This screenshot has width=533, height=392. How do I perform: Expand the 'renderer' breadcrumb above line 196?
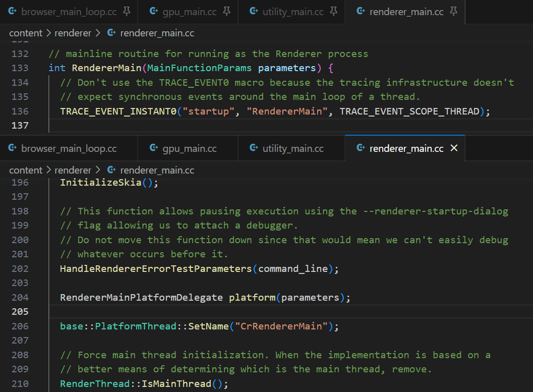point(73,171)
